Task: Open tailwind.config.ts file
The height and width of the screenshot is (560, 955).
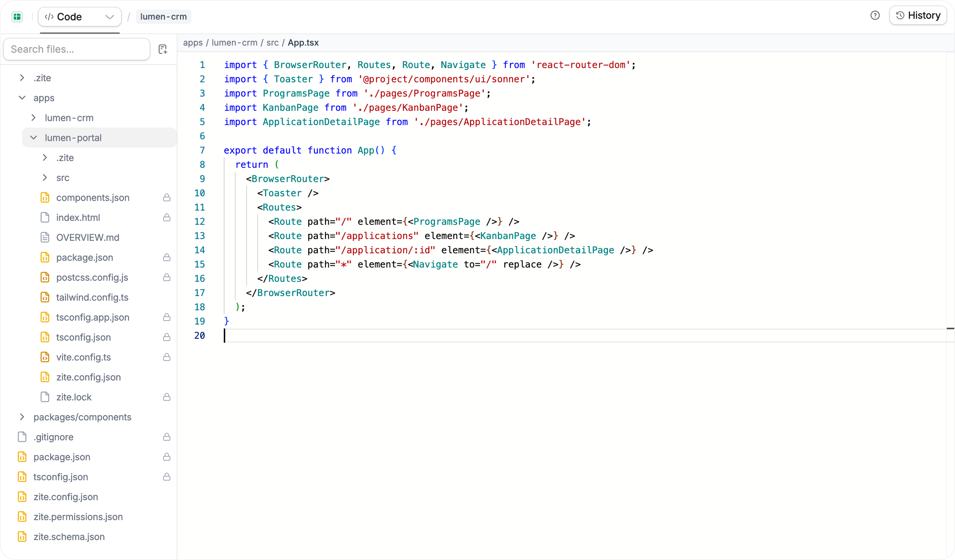Action: tap(92, 297)
